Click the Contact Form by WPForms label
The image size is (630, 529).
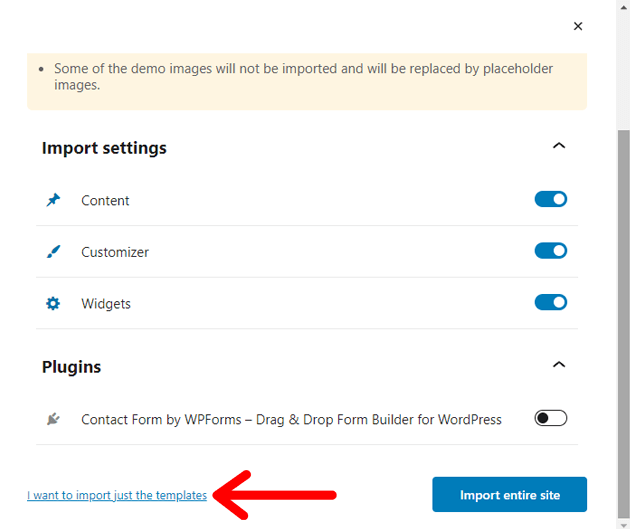[291, 420]
